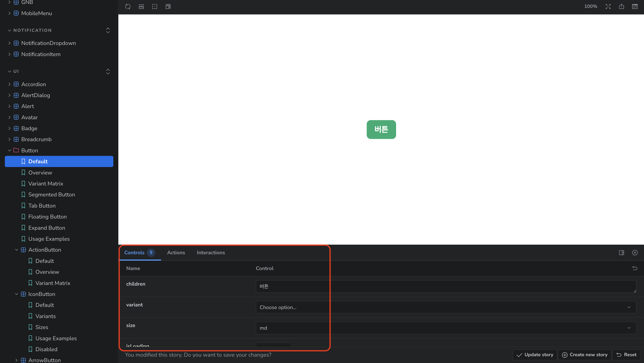Click the Create new story button
The width and height of the screenshot is (644, 363).
[x=585, y=354]
